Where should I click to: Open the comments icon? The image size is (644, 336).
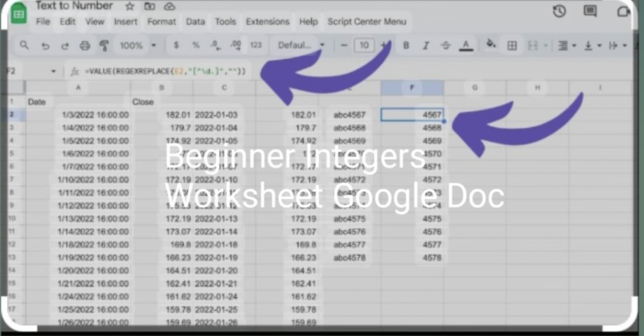tap(590, 11)
